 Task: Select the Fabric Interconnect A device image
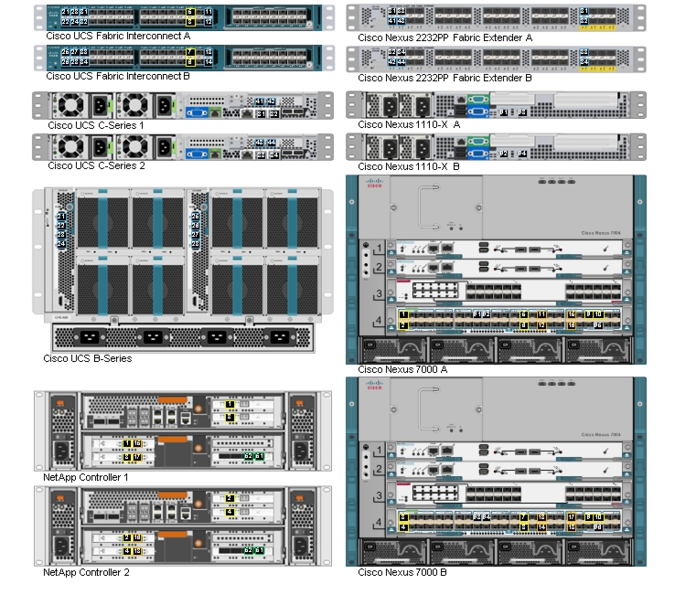184,17
